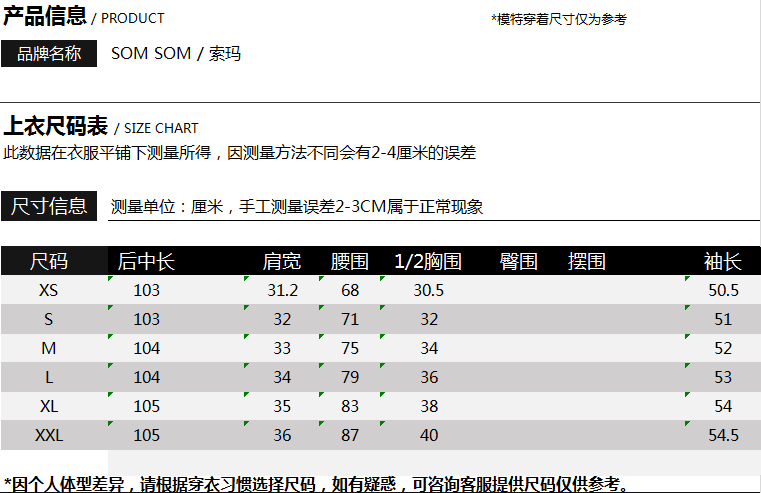This screenshot has width=761, height=493.
Task: Select the 1/2胸围 column header
Action: [x=428, y=262]
